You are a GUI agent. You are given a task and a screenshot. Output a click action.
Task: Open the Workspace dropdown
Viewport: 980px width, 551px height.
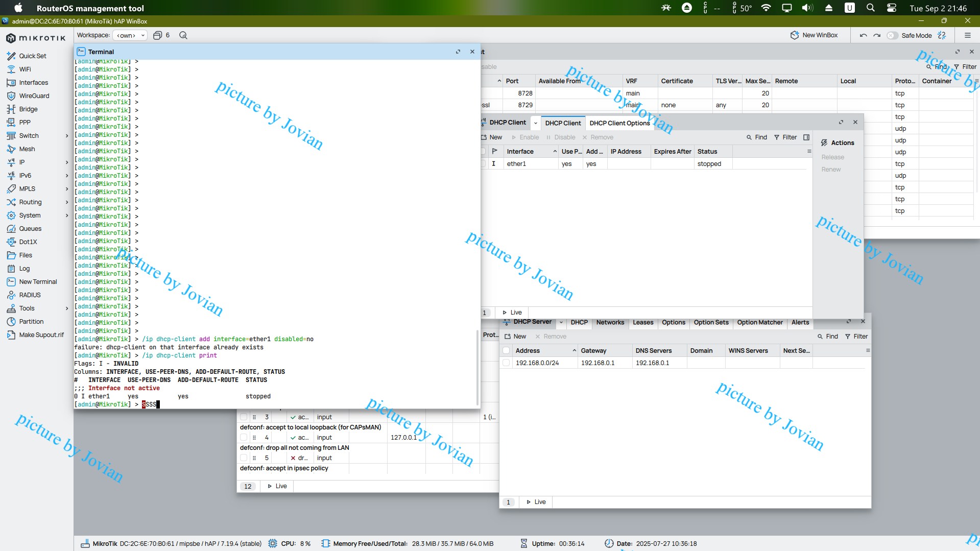click(x=130, y=35)
